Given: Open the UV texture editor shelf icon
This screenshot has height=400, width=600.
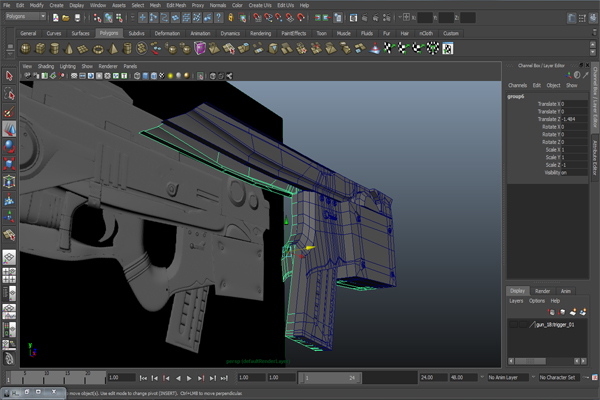Looking at the screenshot, I should [x=448, y=49].
